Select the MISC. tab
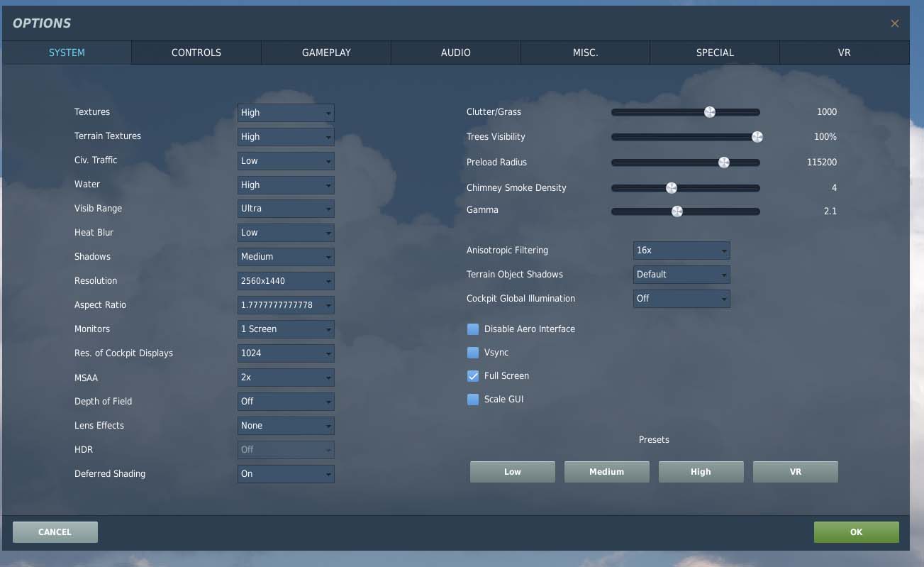This screenshot has height=567, width=924. pyautogui.click(x=585, y=53)
